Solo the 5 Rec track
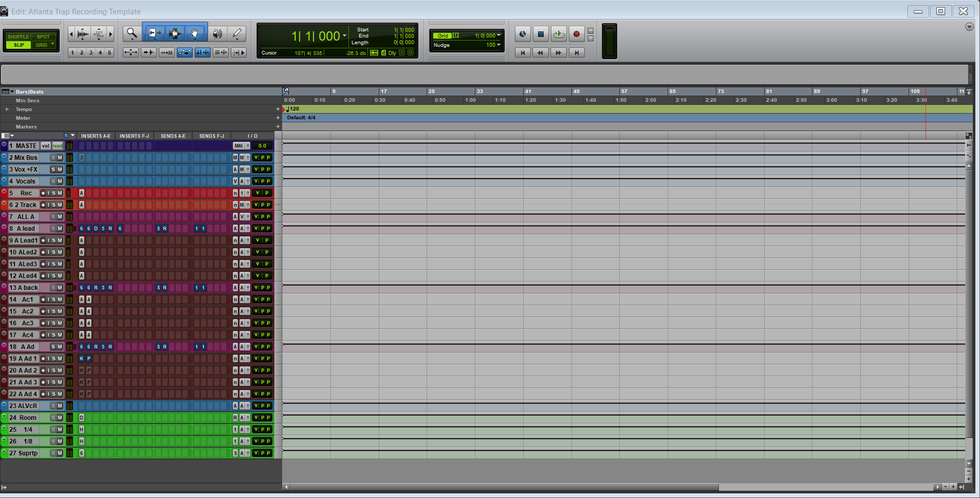 (54, 193)
